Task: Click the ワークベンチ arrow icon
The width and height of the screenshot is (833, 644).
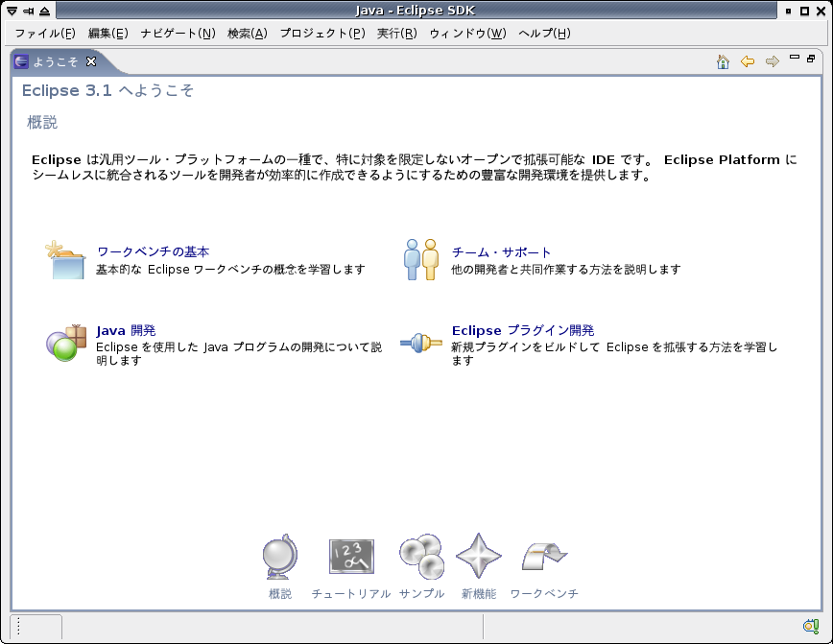Action: point(544,557)
